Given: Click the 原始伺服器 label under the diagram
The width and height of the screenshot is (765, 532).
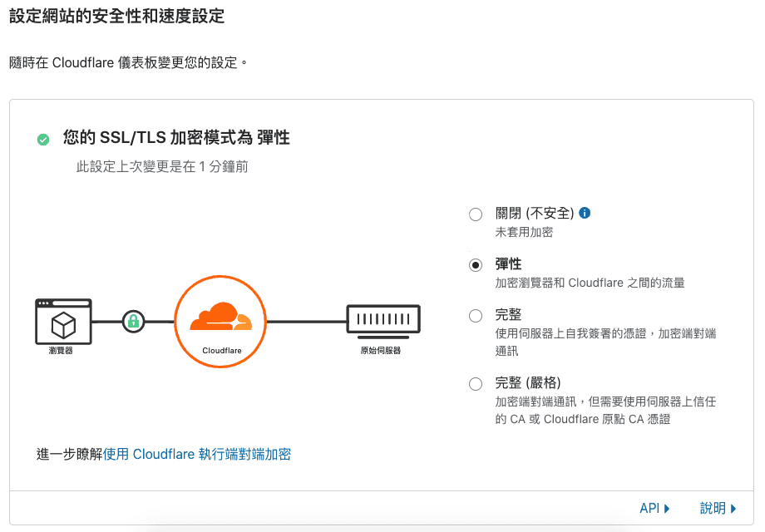Looking at the screenshot, I should (381, 351).
